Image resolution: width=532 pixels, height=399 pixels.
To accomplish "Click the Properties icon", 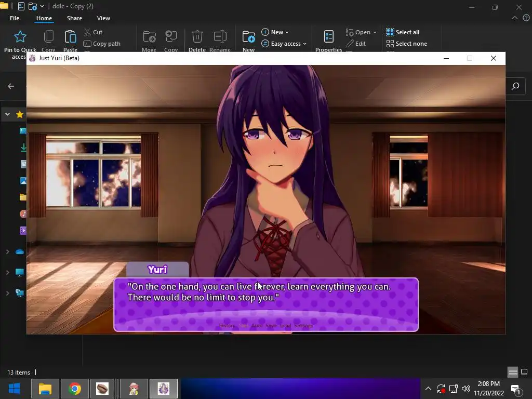I will tap(329, 37).
